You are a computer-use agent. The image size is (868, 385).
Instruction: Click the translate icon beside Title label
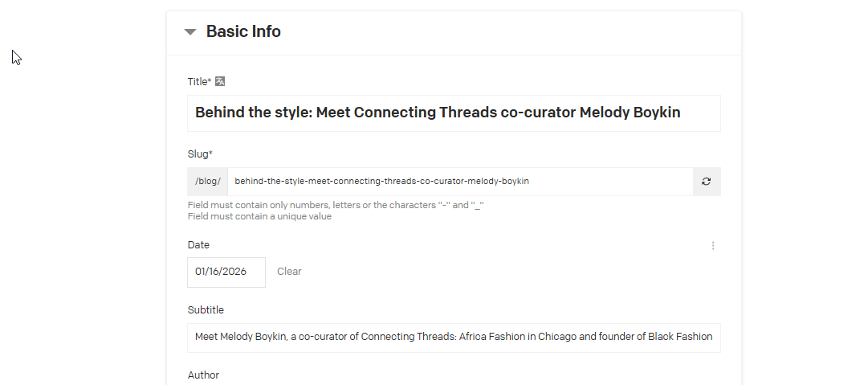click(x=220, y=81)
